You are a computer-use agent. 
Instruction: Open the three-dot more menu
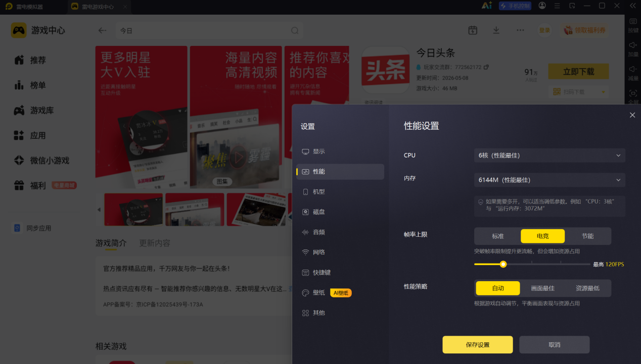(x=520, y=30)
